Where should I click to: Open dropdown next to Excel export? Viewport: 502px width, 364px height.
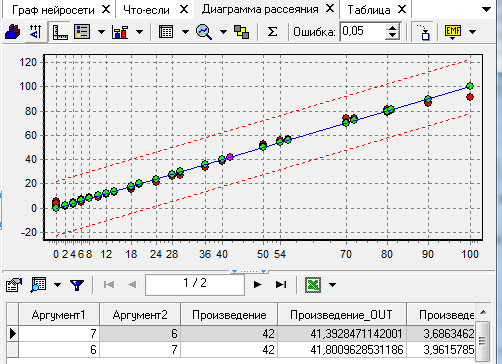[332, 285]
